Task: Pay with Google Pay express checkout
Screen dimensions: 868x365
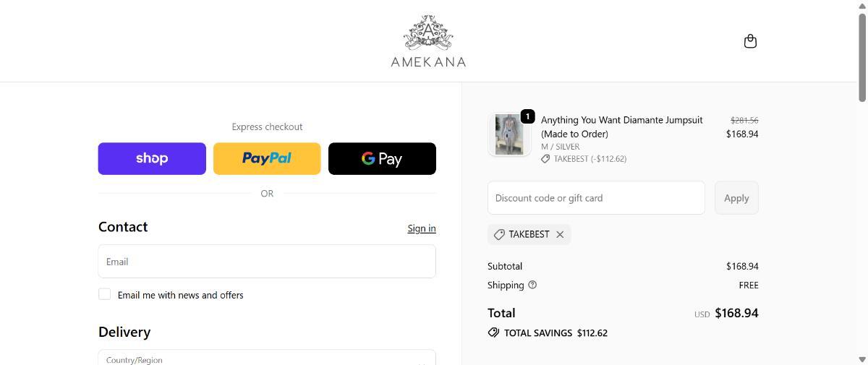Action: [382, 158]
